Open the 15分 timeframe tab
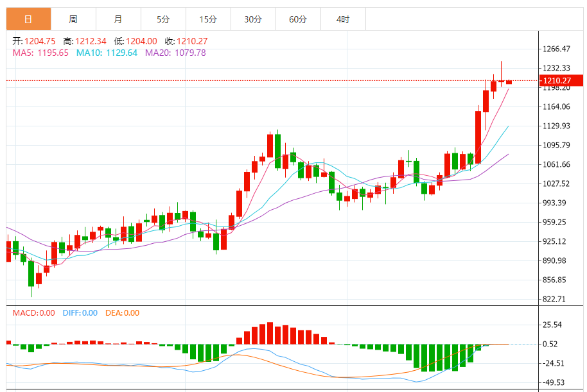The image size is (587, 392). tap(208, 19)
